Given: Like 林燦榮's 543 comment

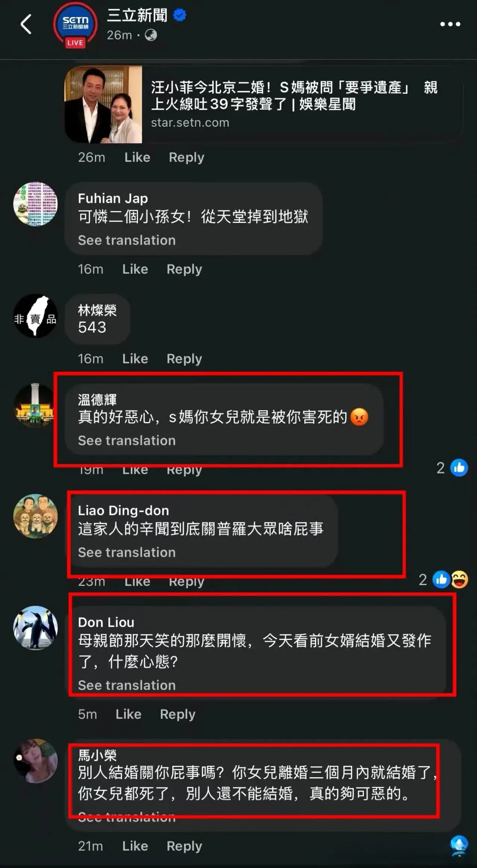Looking at the screenshot, I should 135,359.
